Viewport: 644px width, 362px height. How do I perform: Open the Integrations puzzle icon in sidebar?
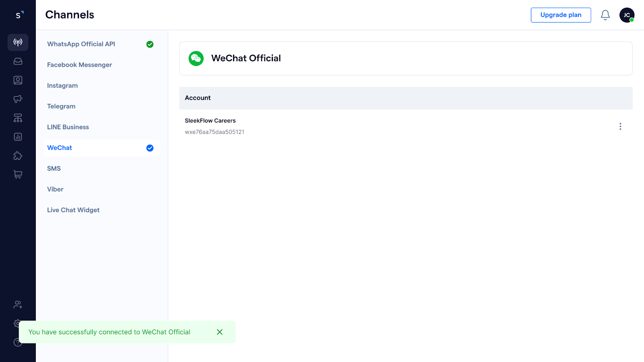click(x=18, y=156)
